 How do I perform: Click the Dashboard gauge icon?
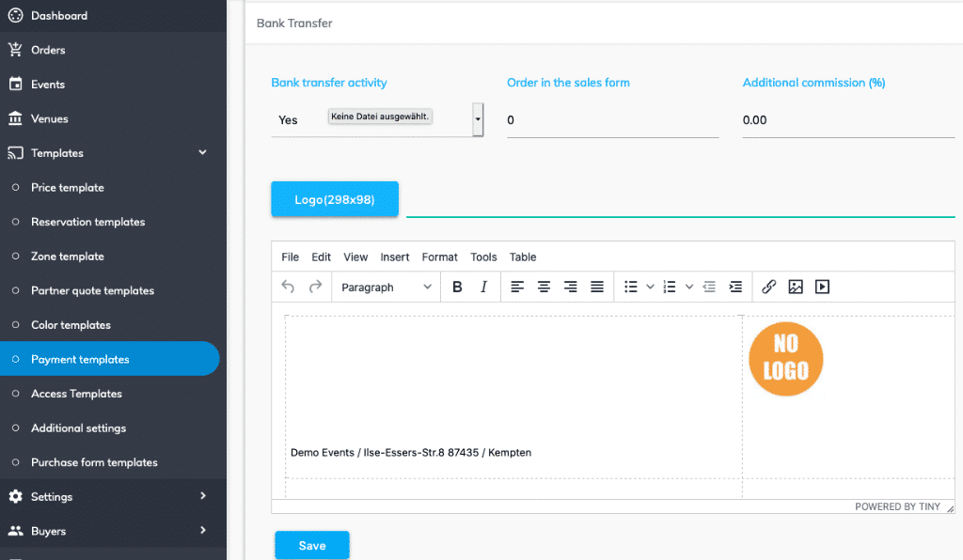tap(15, 15)
